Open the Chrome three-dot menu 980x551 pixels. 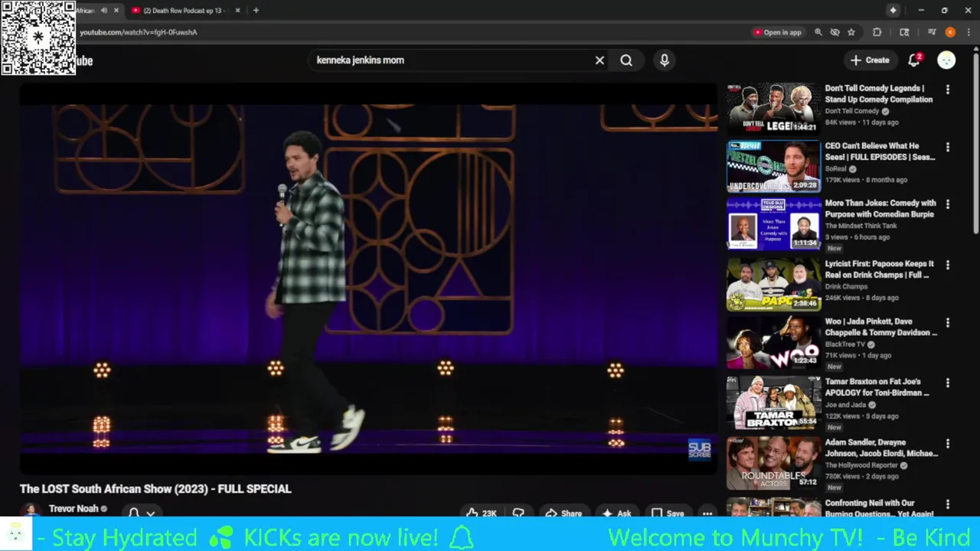[x=967, y=32]
